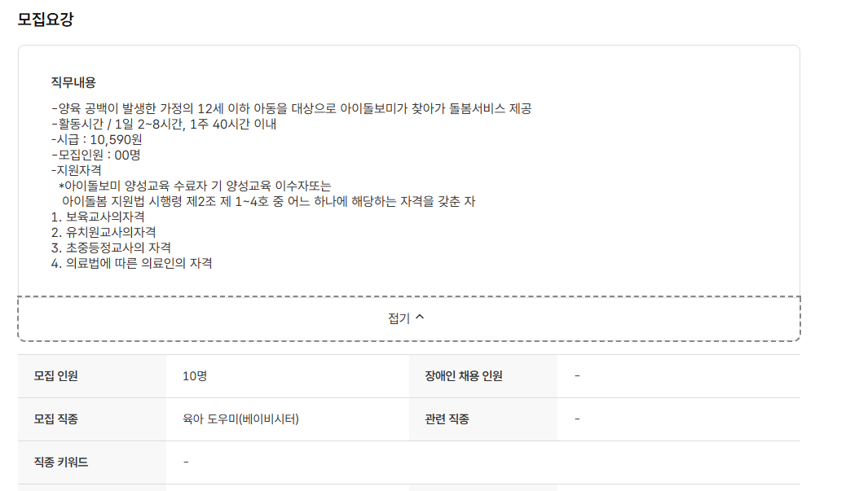
Task: Select the dash under 장애인 채용 인원
Action: [578, 375]
